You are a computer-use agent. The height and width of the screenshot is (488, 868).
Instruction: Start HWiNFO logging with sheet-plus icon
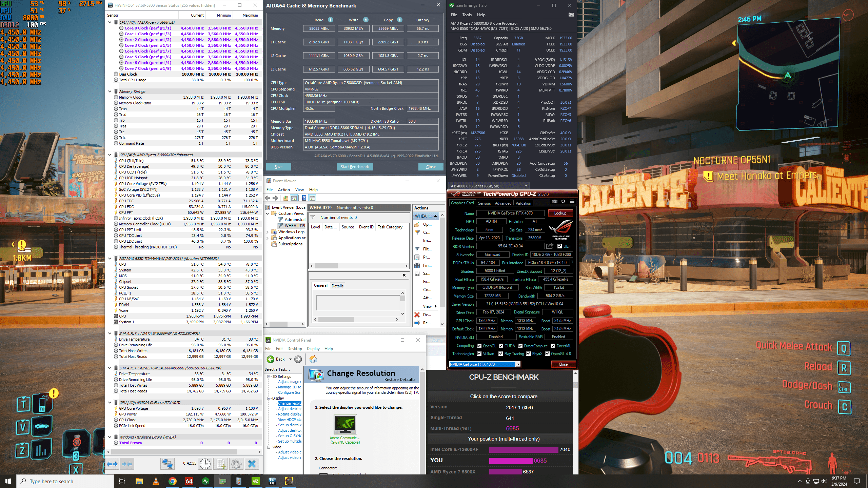[x=221, y=464]
